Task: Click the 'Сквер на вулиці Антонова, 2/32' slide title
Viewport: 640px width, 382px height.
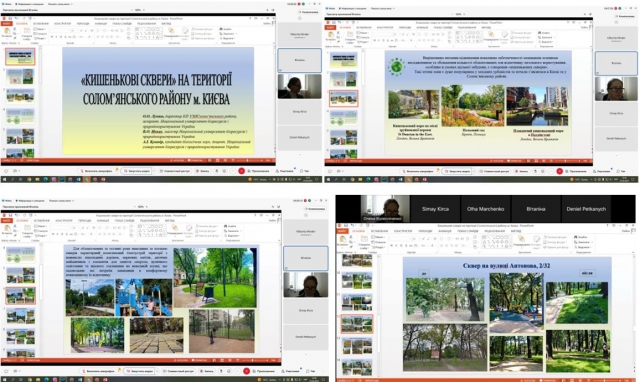Action: pyautogui.click(x=506, y=266)
